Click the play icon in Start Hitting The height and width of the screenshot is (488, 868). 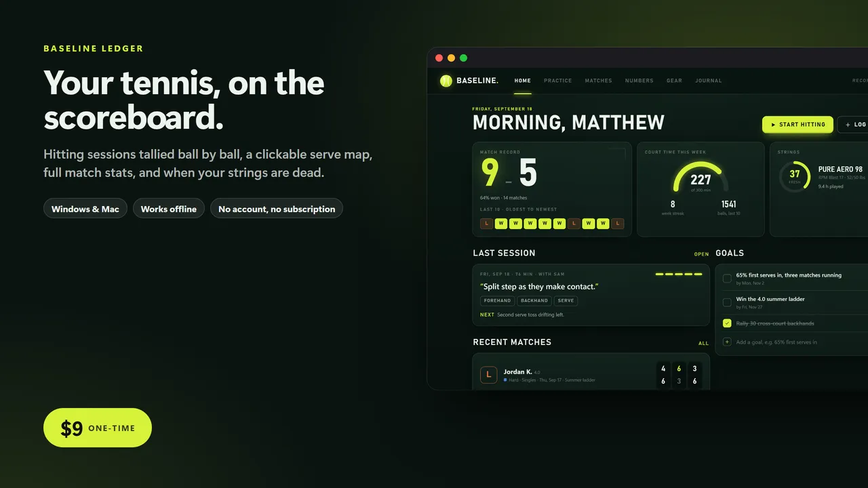click(x=773, y=125)
